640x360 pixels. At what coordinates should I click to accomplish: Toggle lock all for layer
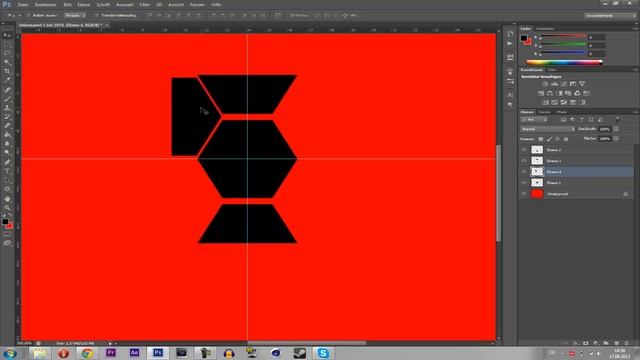click(566, 139)
